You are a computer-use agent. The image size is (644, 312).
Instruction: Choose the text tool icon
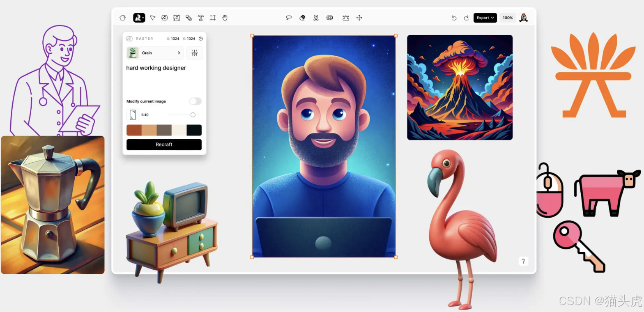[200, 18]
